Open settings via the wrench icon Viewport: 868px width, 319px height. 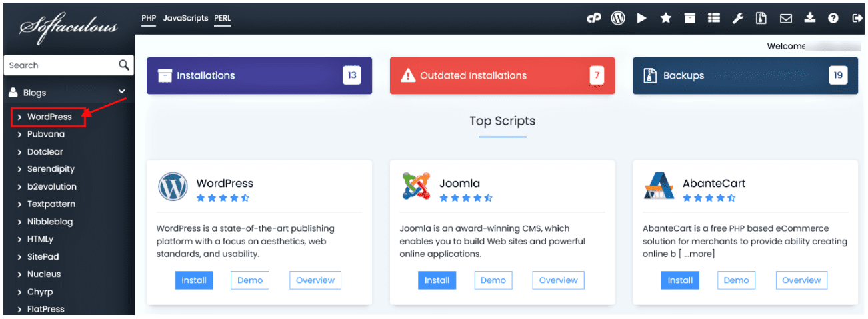737,19
